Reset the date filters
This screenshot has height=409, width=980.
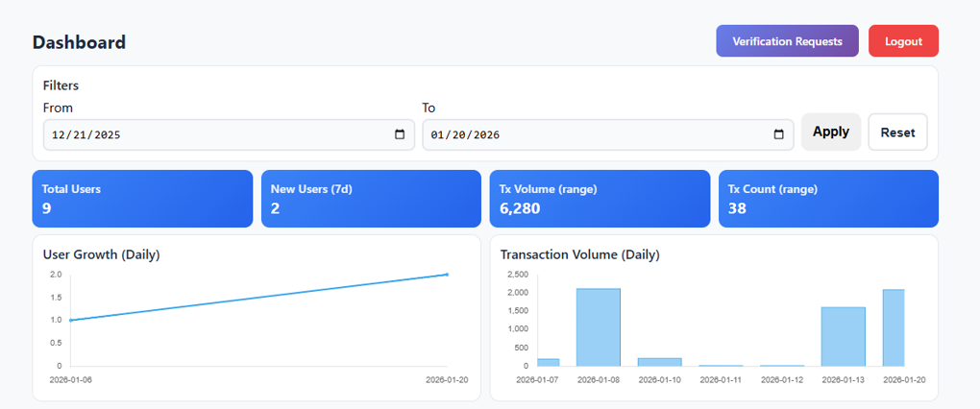pyautogui.click(x=898, y=132)
